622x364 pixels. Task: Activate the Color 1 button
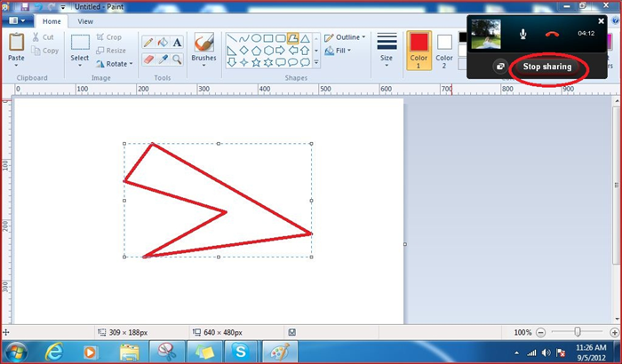tap(419, 51)
